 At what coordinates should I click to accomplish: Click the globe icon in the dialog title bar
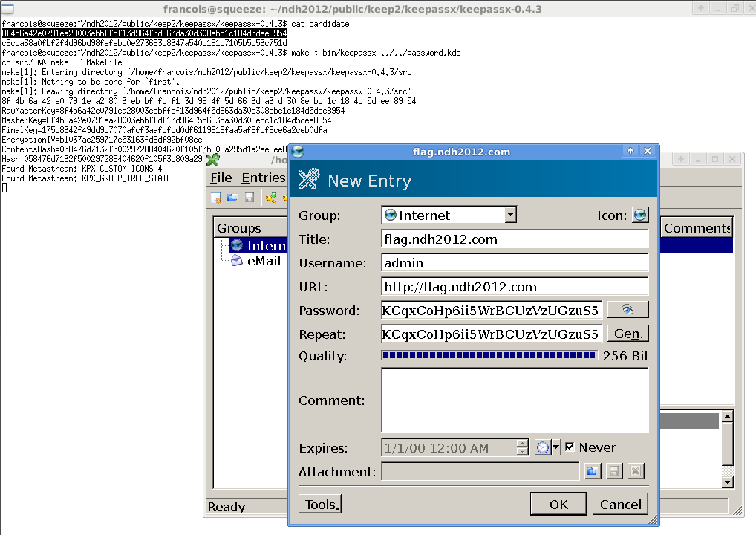298,152
